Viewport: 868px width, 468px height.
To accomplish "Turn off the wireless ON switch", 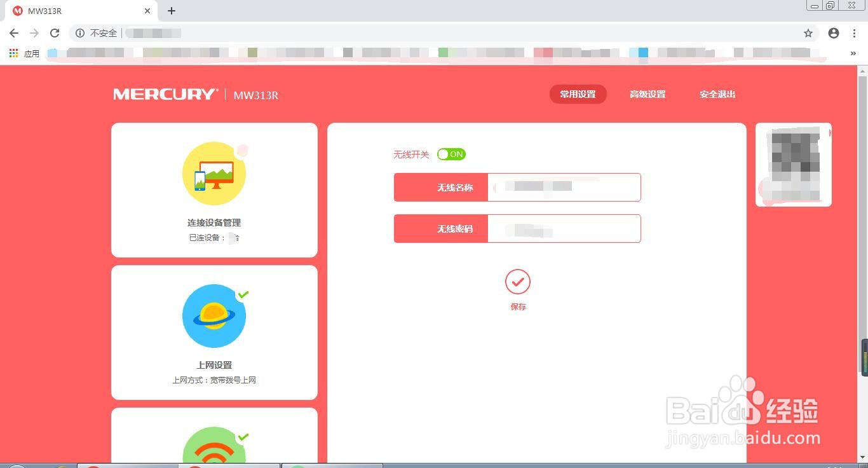I will (451, 155).
